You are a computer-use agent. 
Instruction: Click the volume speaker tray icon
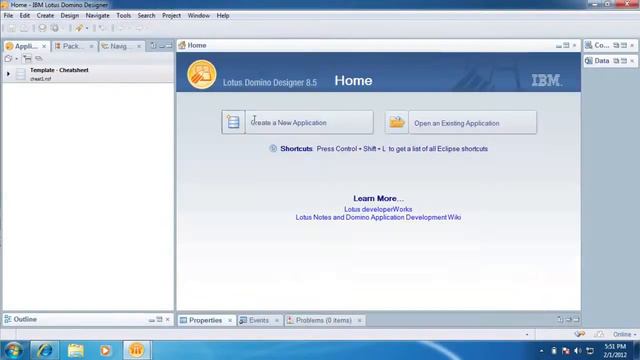[x=578, y=351]
